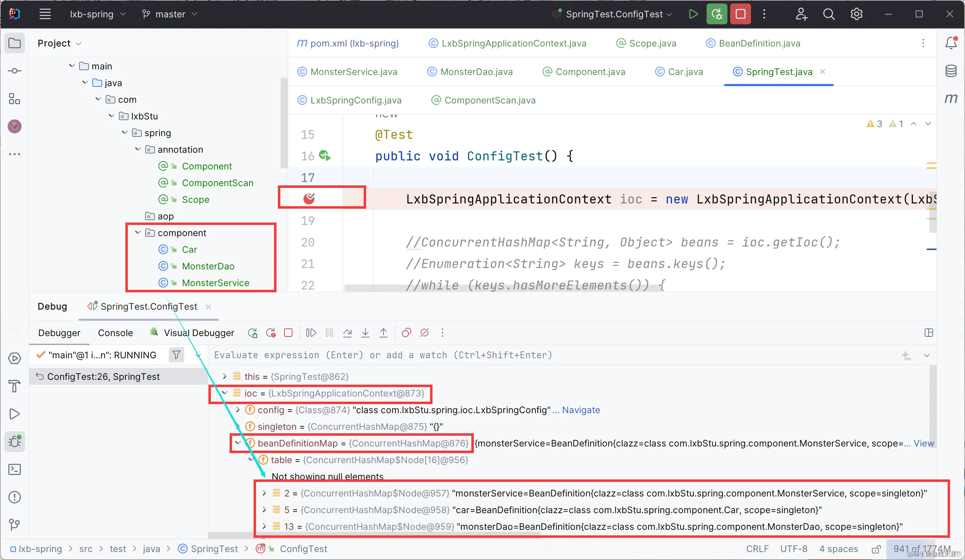Click the Step Over debugger icon

[x=347, y=333]
